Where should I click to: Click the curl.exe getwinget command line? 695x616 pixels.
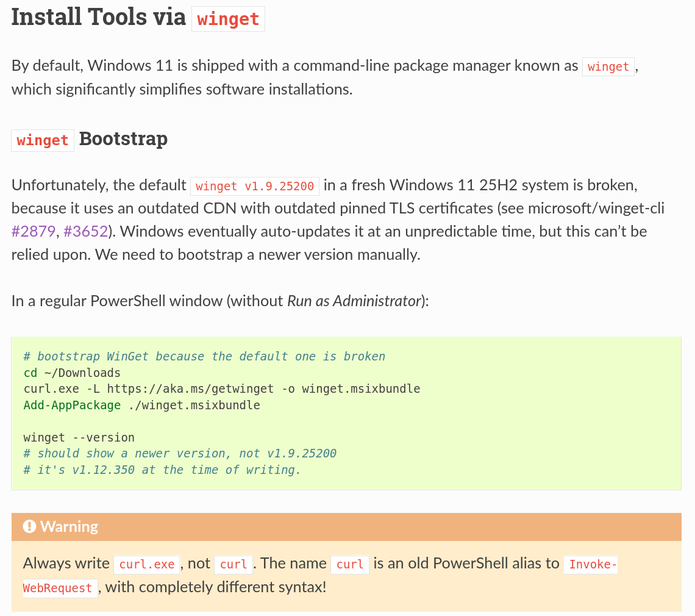[222, 389]
